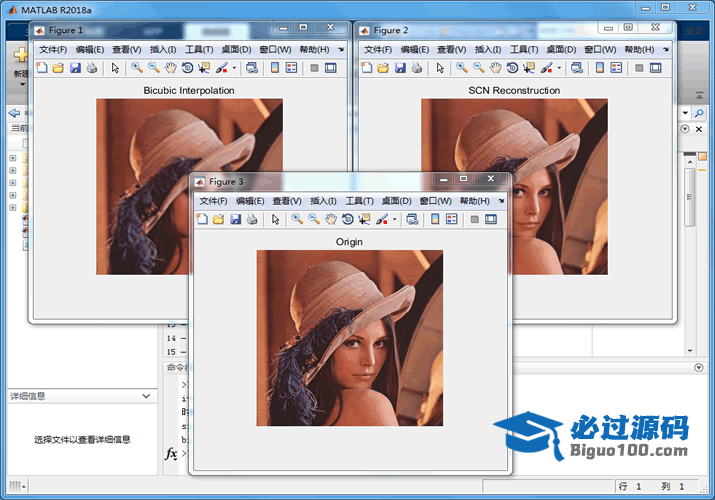Open 帮助(H) menu in Figure 3
Image resolution: width=715 pixels, height=500 pixels.
475,201
